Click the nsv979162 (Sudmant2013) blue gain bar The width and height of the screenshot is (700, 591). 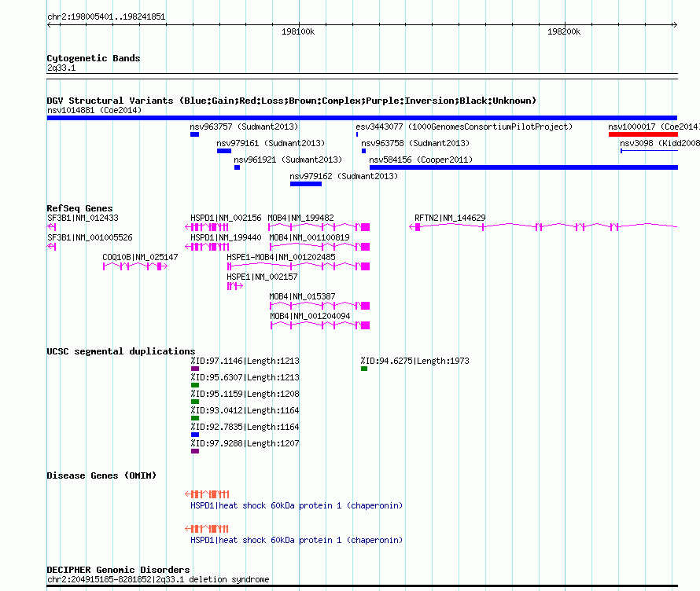pyautogui.click(x=306, y=184)
